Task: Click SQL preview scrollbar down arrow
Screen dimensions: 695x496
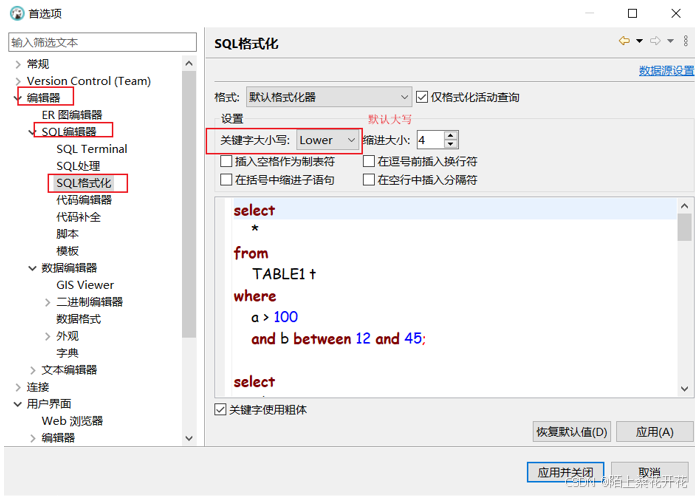Action: click(x=684, y=389)
